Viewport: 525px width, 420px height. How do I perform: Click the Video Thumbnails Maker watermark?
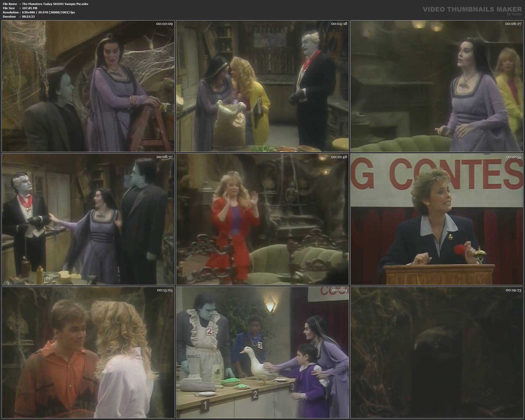[472, 9]
